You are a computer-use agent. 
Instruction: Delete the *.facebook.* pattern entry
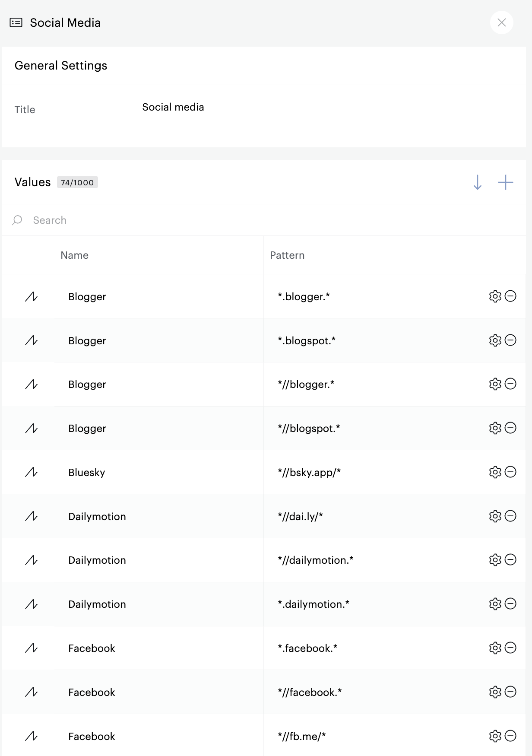[x=510, y=648]
